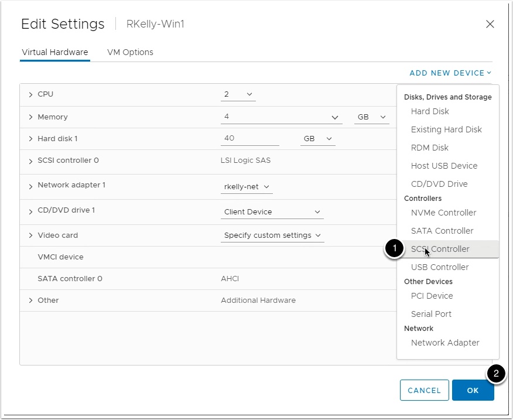Viewport: 513px width, 420px height.
Task: Select the Virtual Hardware tab
Action: click(55, 52)
